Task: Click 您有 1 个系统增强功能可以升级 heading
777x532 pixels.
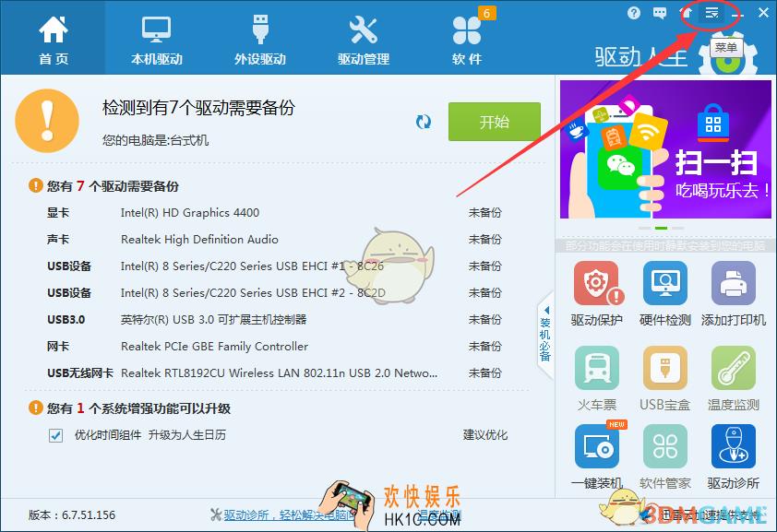Action: (x=138, y=408)
